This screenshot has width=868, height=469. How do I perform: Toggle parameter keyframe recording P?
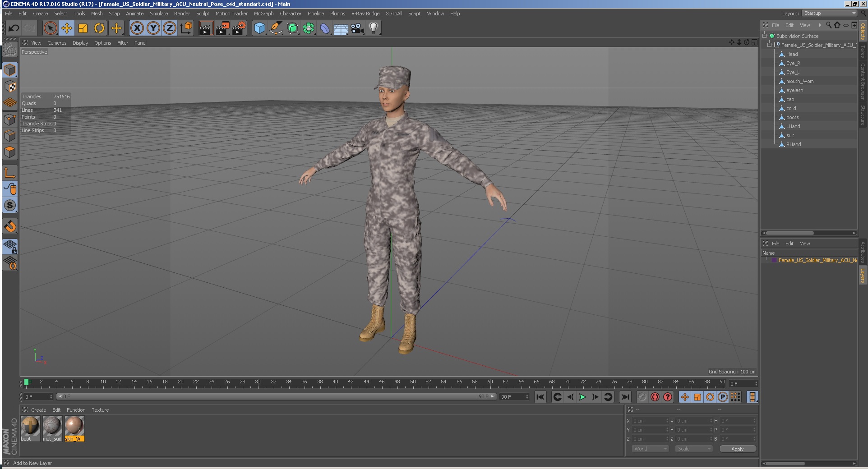click(x=723, y=397)
